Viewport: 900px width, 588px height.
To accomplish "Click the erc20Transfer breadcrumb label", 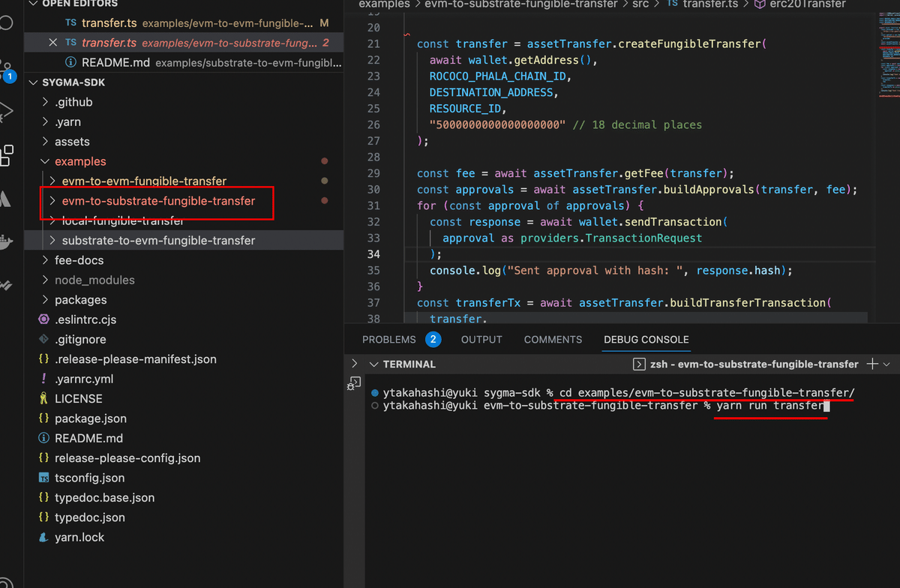I will coord(808,4).
